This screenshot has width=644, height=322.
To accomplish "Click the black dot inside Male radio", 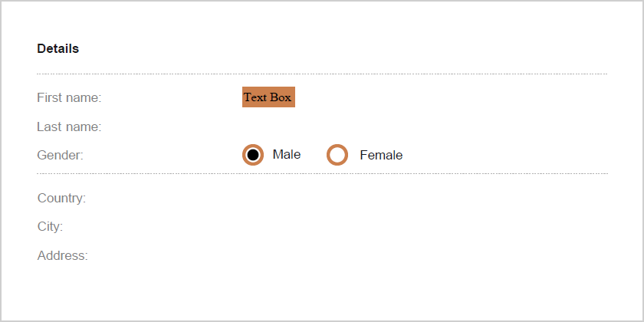I will 253,155.
